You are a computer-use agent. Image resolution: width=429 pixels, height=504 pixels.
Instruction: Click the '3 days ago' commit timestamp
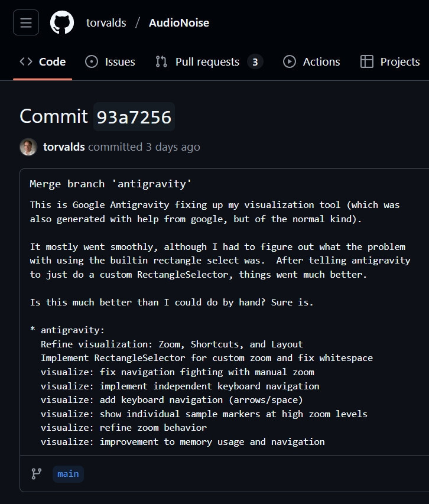click(x=172, y=147)
